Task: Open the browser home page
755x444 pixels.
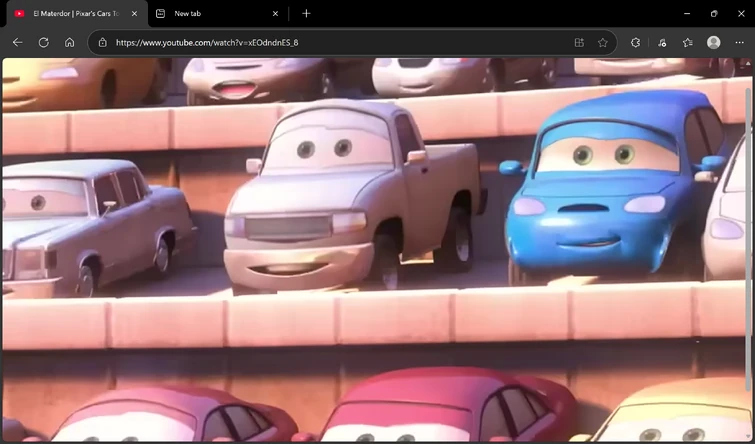Action: click(x=69, y=42)
